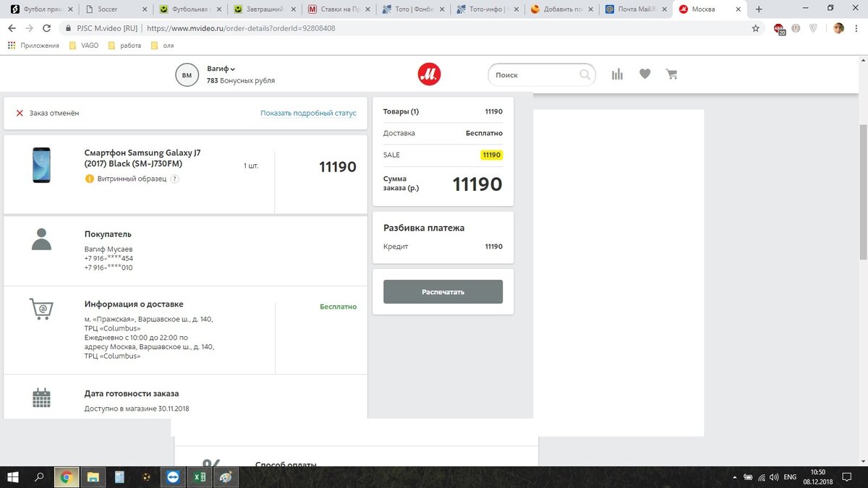Image resolution: width=868 pixels, height=488 pixels.
Task: Click the question mark next to Витринный образец
Action: coord(174,179)
